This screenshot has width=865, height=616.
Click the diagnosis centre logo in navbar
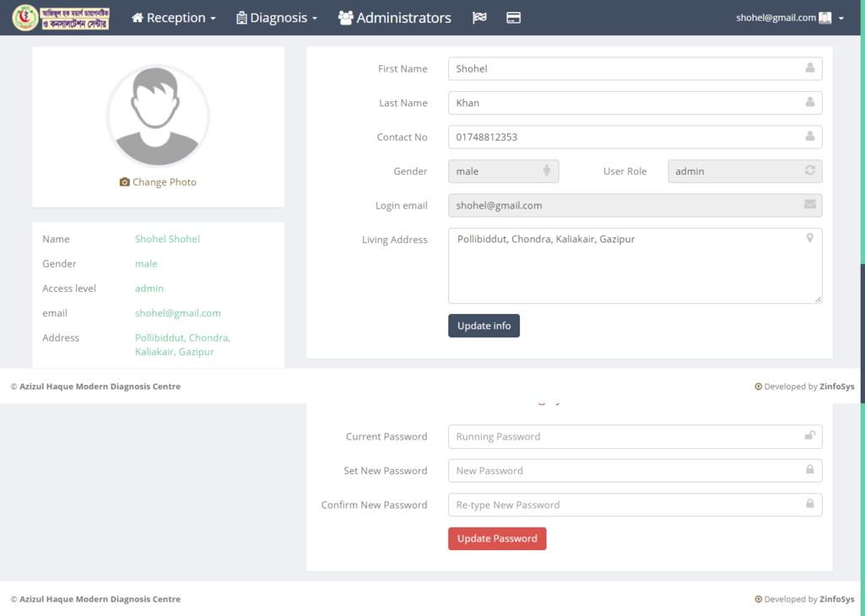pos(61,18)
